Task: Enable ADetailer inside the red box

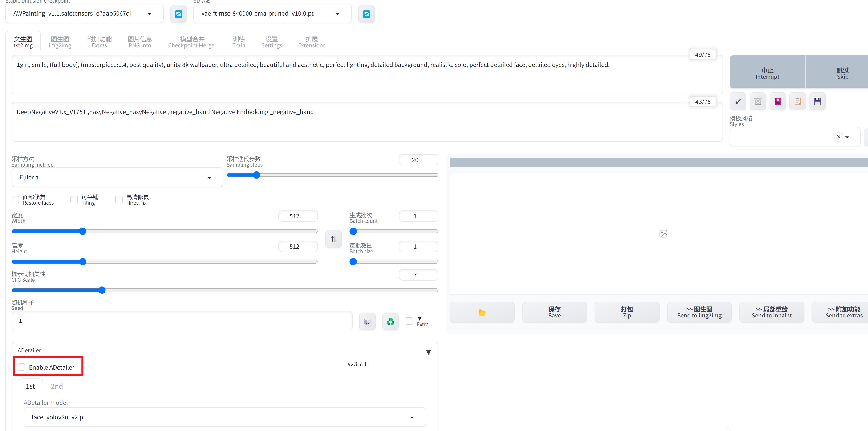Action: 22,367
